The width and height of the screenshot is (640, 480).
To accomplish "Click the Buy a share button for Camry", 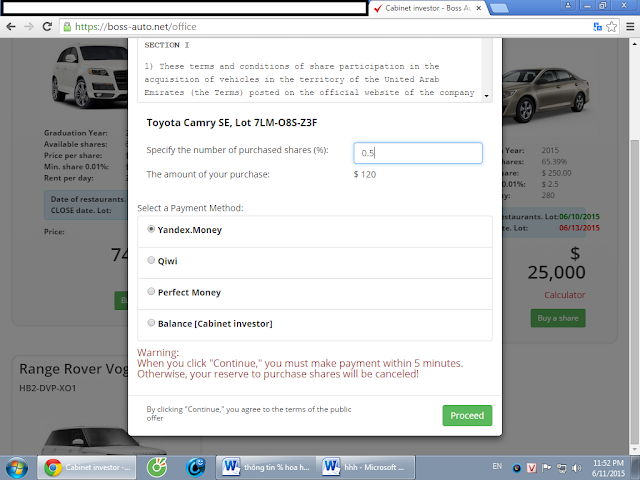I will (x=558, y=318).
